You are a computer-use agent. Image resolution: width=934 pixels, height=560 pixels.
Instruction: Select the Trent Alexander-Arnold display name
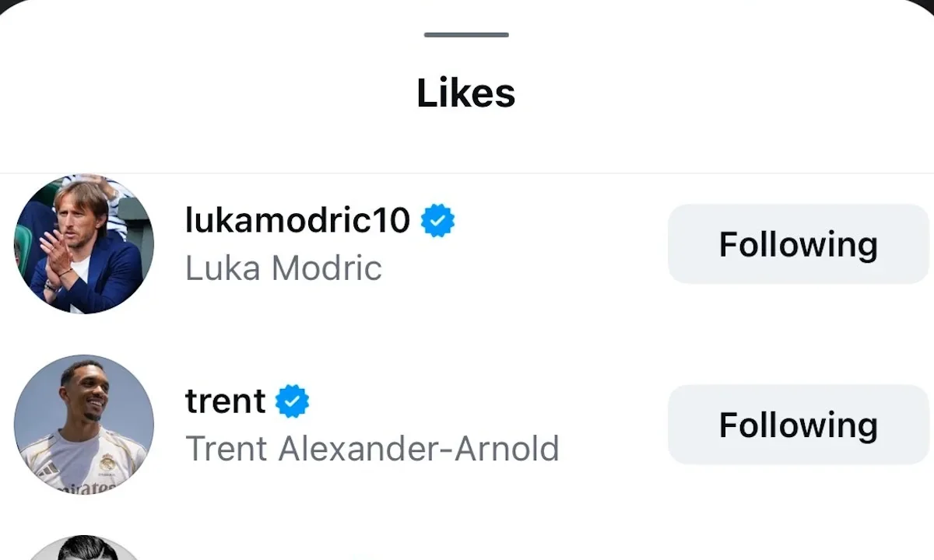tap(372, 449)
